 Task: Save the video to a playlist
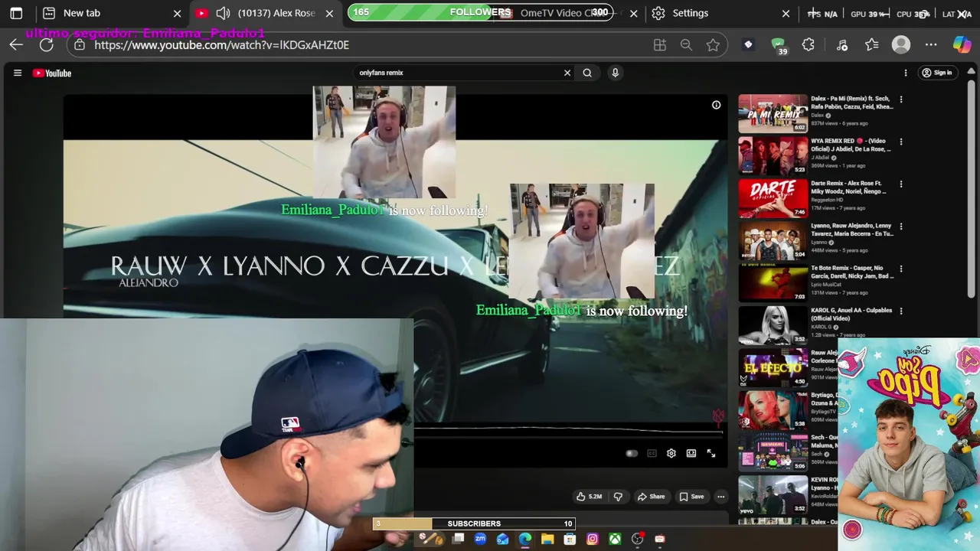tap(691, 497)
